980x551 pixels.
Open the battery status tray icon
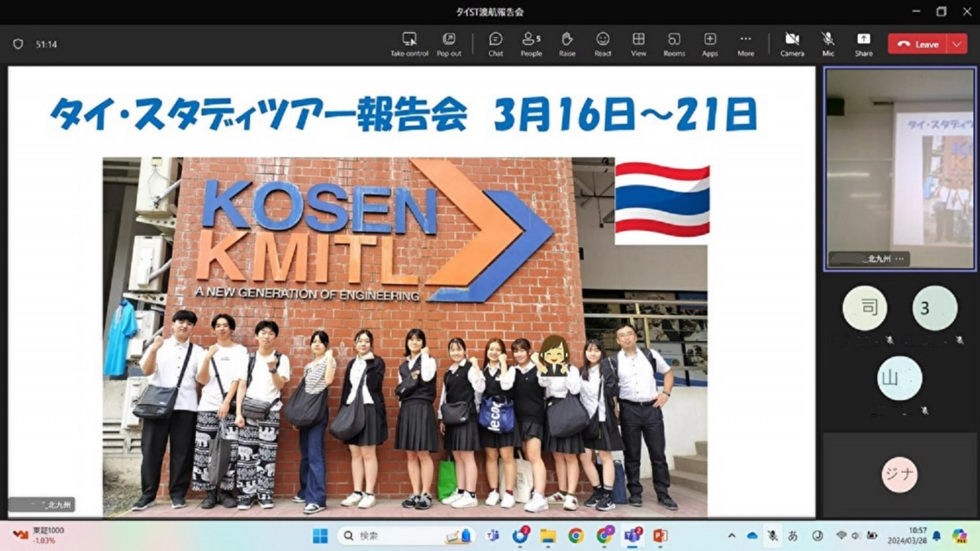(872, 535)
